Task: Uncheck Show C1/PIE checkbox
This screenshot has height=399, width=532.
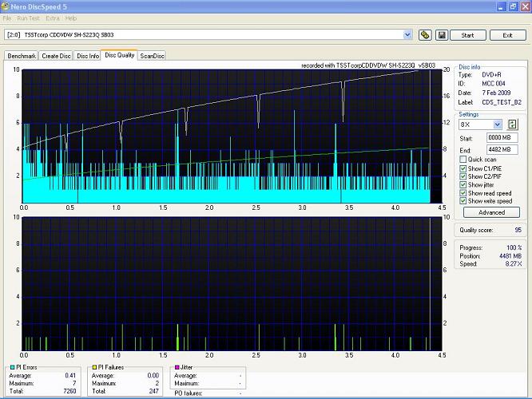Action: (463, 168)
